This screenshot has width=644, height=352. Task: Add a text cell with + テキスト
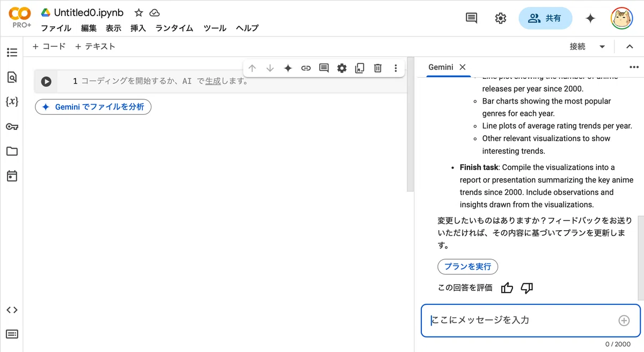(95, 46)
